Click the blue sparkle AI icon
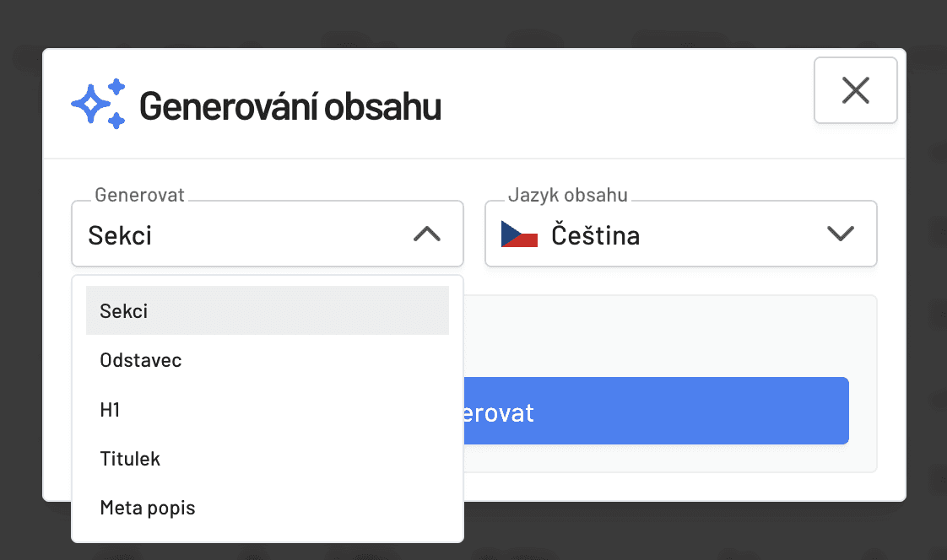 pos(99,104)
